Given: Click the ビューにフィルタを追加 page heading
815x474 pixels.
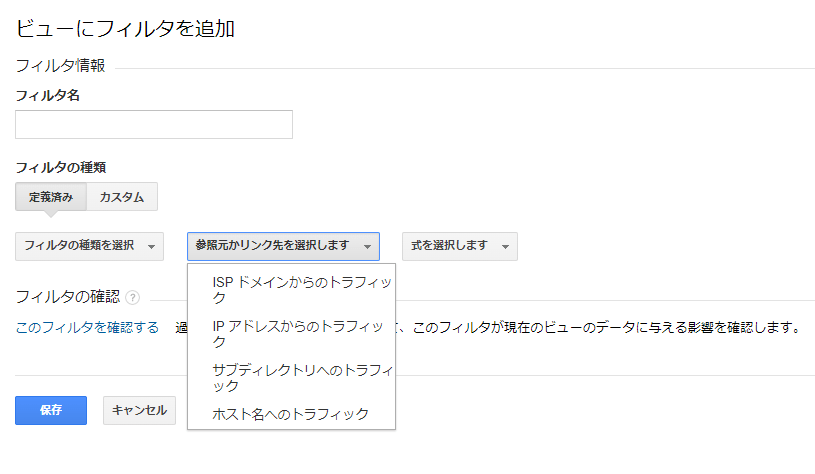Looking at the screenshot, I should (124, 29).
